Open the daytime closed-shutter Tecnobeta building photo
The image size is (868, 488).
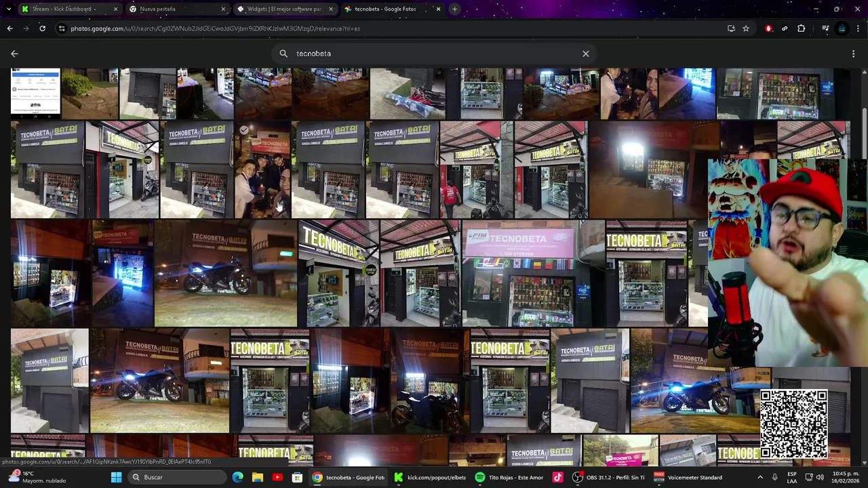[x=50, y=381]
